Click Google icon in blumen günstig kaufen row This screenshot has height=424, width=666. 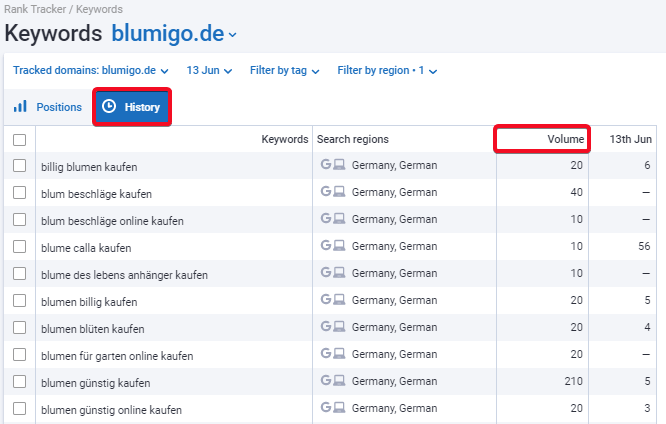(326, 380)
